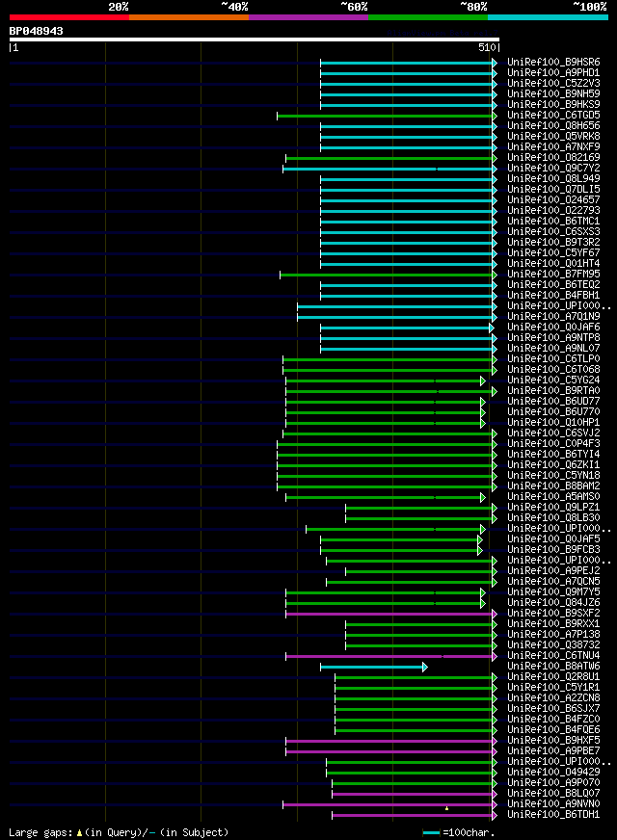
Task: Click the BP048943 query title
Action: [x=36, y=31]
